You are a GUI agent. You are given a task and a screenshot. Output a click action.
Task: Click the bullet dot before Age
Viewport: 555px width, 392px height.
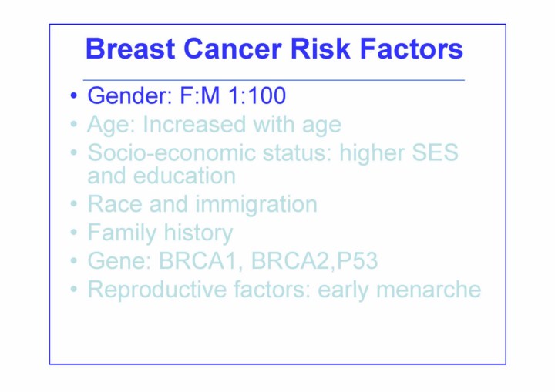[x=73, y=126]
